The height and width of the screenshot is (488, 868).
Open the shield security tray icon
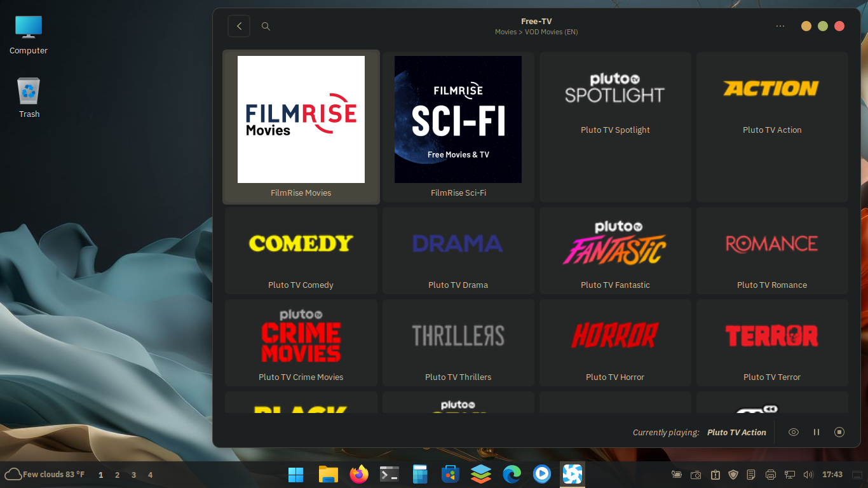[x=733, y=475]
